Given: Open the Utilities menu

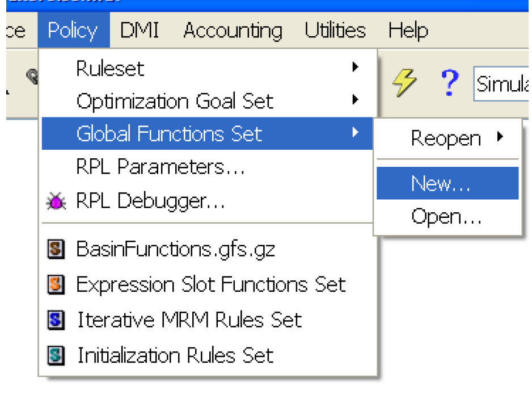Looking at the screenshot, I should click(335, 31).
